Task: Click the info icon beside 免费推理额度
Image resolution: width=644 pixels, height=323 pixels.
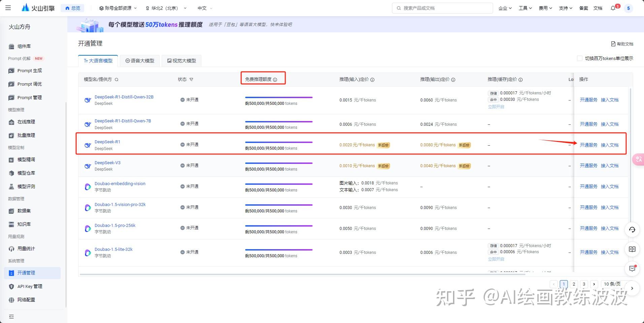Action: [x=275, y=80]
